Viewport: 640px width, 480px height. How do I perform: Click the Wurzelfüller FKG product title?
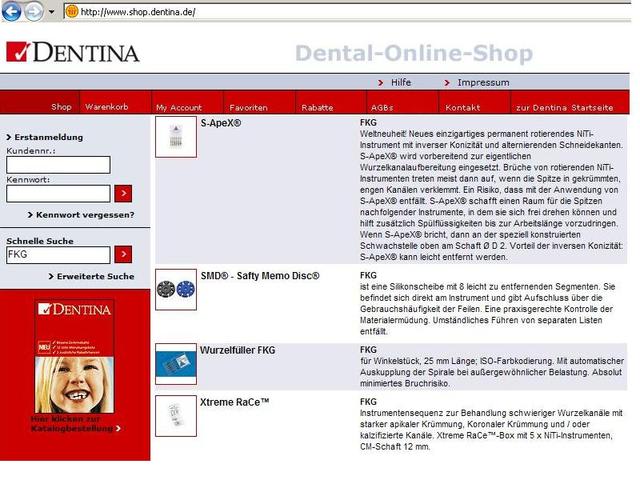point(238,350)
